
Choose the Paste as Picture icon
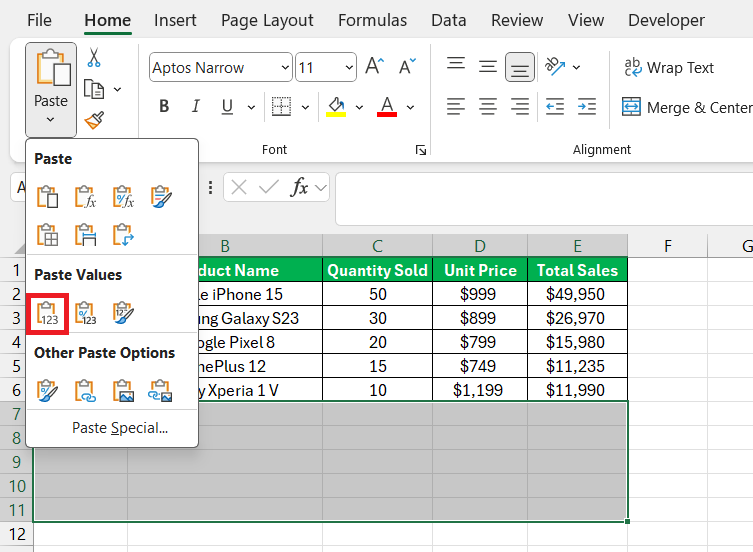coord(123,391)
